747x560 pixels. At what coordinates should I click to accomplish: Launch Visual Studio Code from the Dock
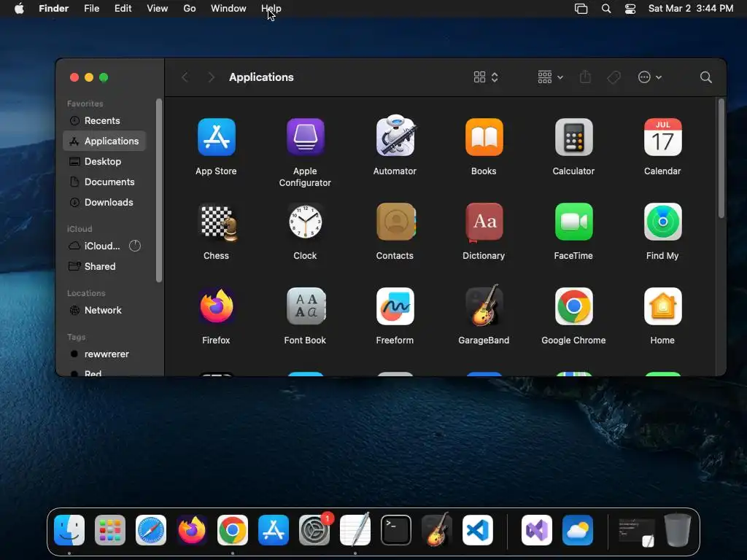click(x=478, y=530)
